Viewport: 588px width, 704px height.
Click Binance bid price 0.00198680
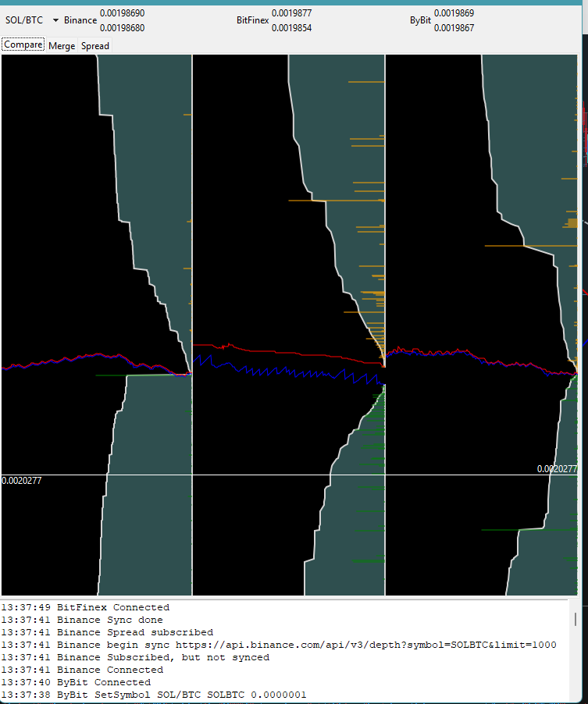(122, 28)
